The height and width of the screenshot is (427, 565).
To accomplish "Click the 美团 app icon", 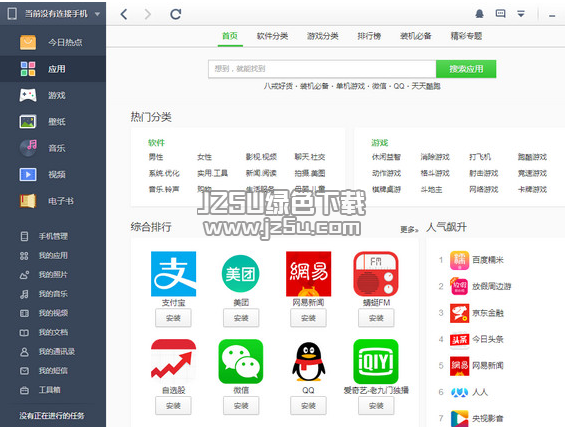I will click(241, 274).
